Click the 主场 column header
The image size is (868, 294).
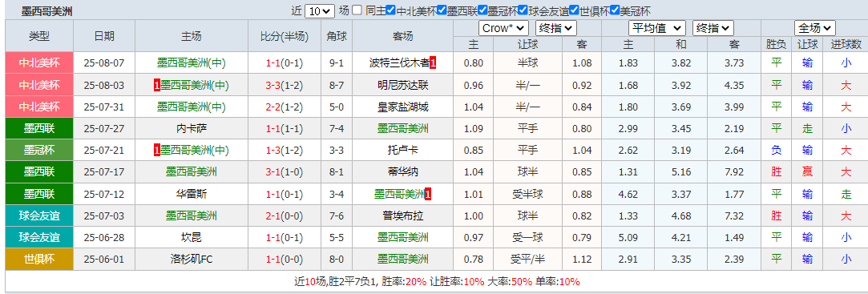tap(192, 37)
